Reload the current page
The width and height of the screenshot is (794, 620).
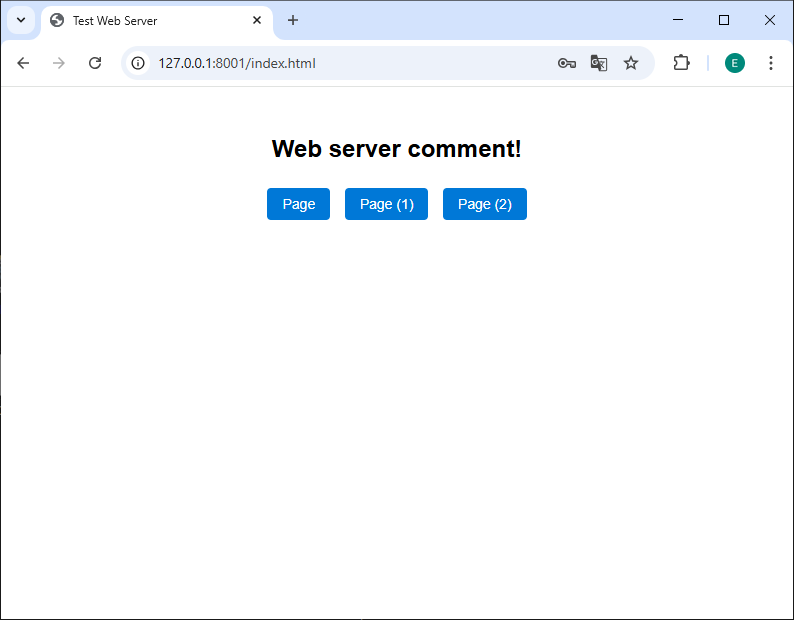click(95, 63)
